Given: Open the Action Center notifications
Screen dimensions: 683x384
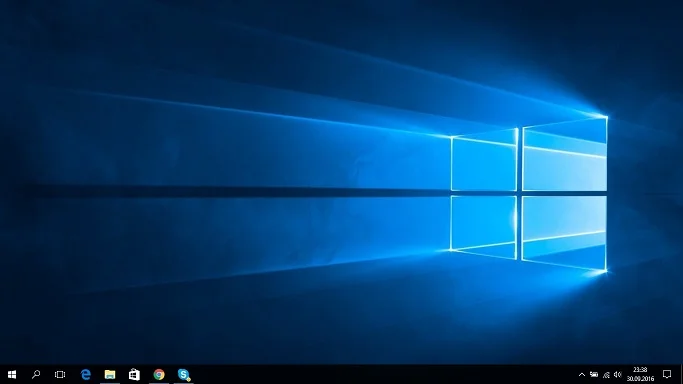Looking at the screenshot, I should point(667,374).
